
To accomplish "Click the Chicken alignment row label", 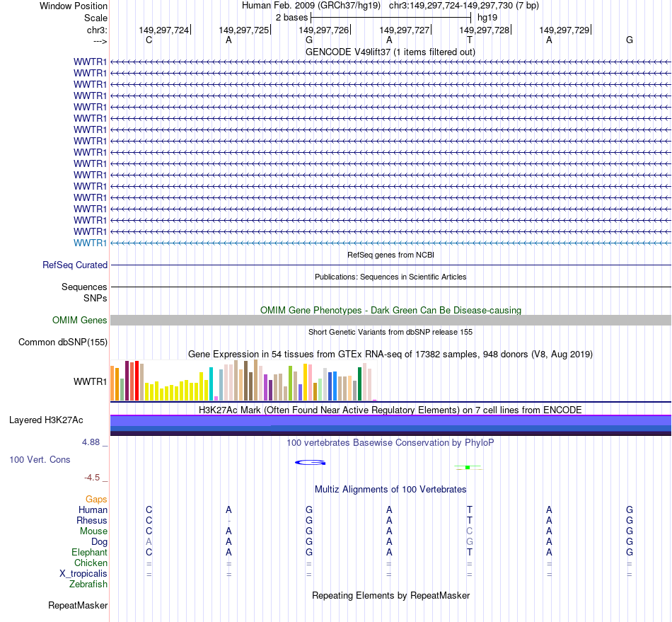I will click(x=91, y=563).
